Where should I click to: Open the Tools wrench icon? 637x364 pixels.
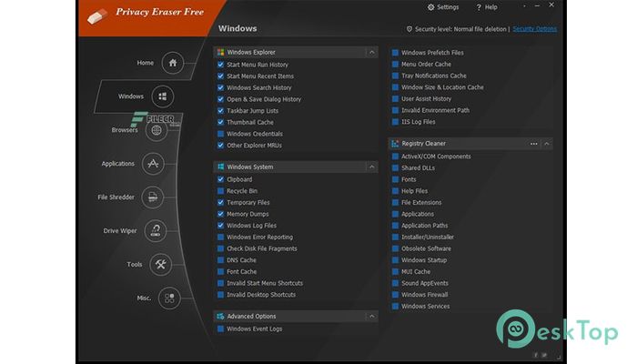click(160, 265)
